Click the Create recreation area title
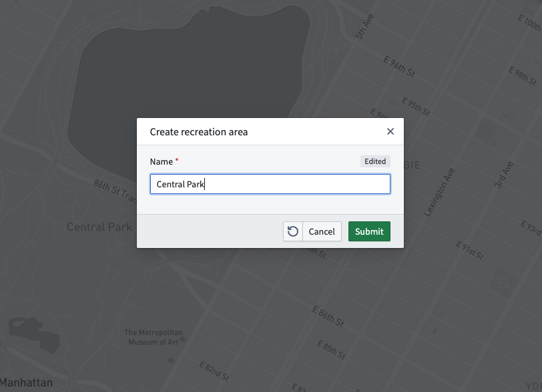This screenshot has width=542, height=392. (x=199, y=132)
